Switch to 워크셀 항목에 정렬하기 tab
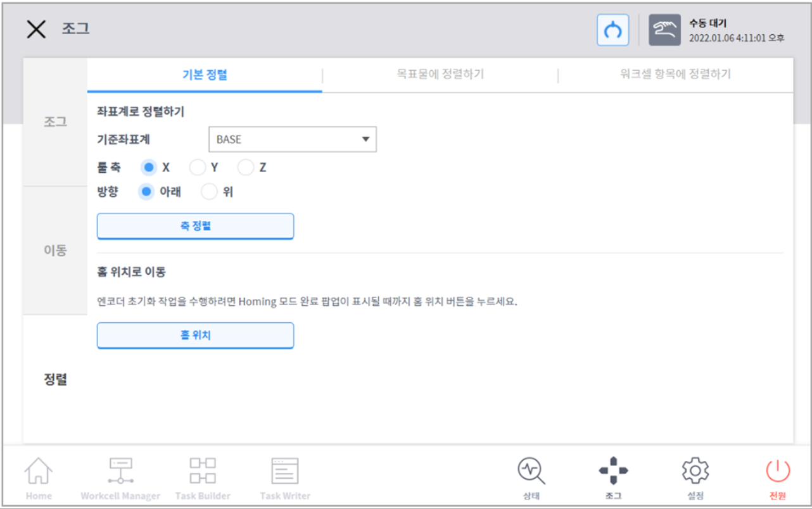 point(675,75)
